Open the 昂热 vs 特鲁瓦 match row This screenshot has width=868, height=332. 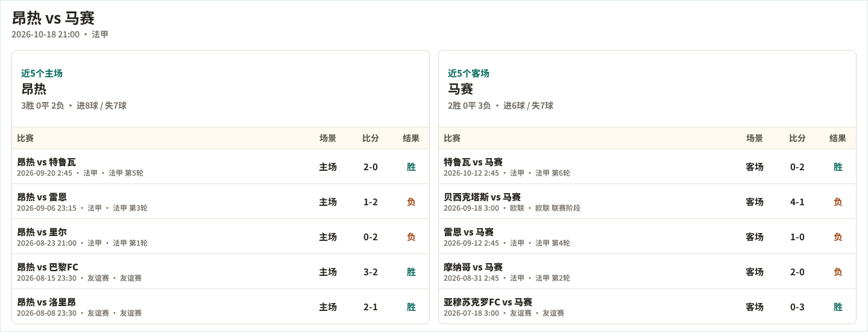point(221,167)
